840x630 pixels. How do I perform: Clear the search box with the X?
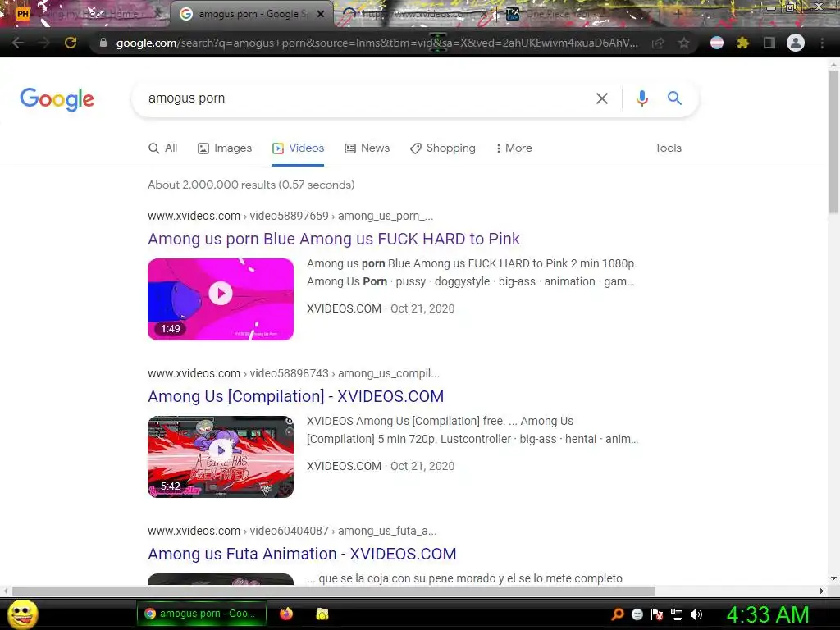click(x=602, y=98)
